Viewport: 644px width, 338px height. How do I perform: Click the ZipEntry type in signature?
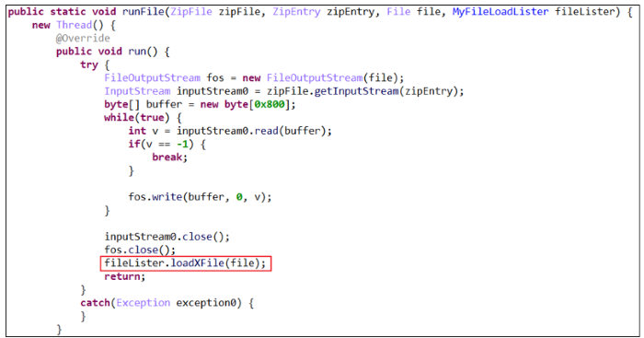[296, 12]
